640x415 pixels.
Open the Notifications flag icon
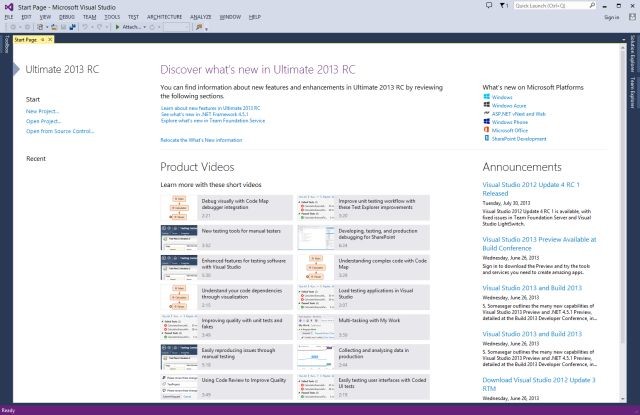(503, 5)
